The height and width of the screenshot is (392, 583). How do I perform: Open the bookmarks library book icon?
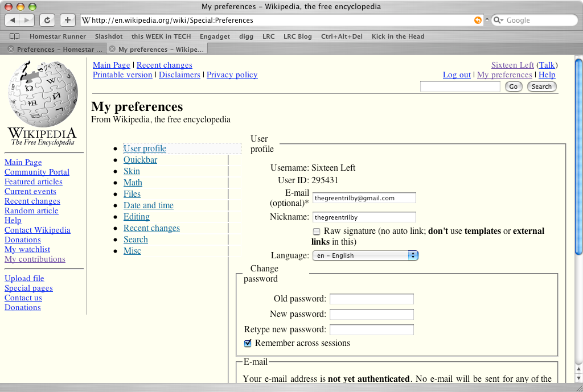[14, 36]
